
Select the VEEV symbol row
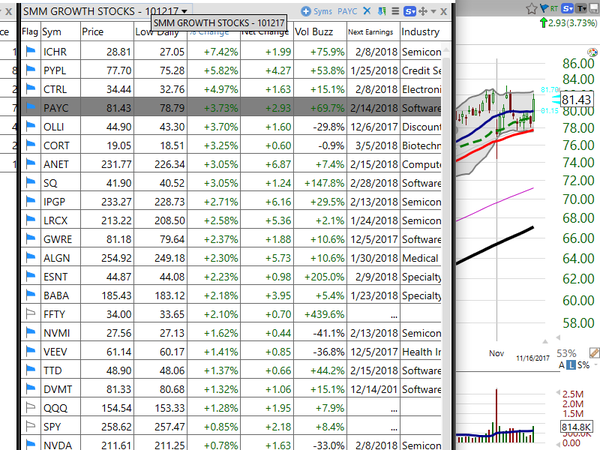point(231,351)
